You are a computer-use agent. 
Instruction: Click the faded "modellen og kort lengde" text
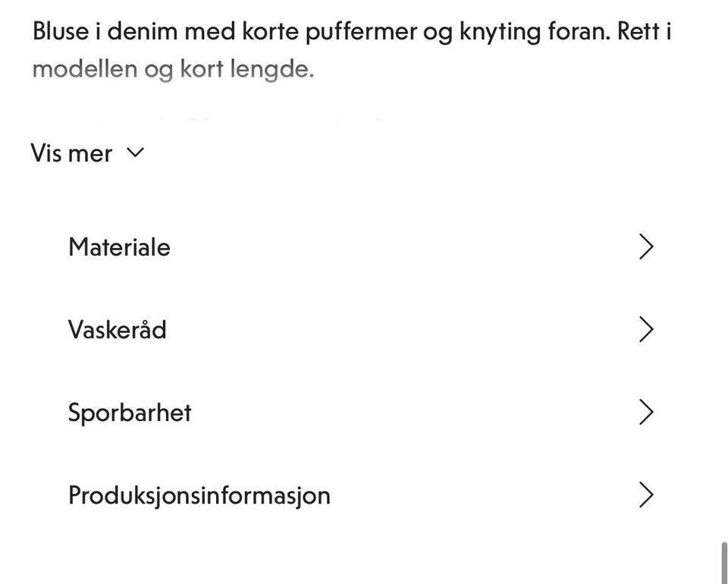(x=173, y=70)
